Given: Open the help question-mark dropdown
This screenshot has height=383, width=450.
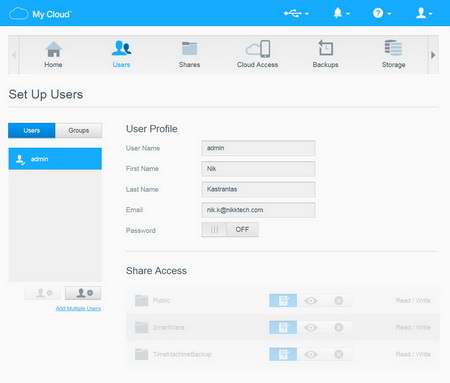Looking at the screenshot, I should point(382,13).
